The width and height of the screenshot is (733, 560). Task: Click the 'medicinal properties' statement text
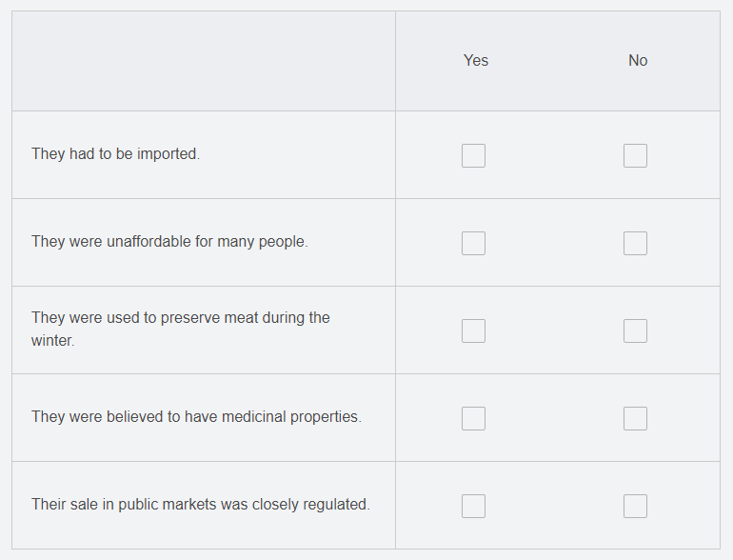click(196, 417)
